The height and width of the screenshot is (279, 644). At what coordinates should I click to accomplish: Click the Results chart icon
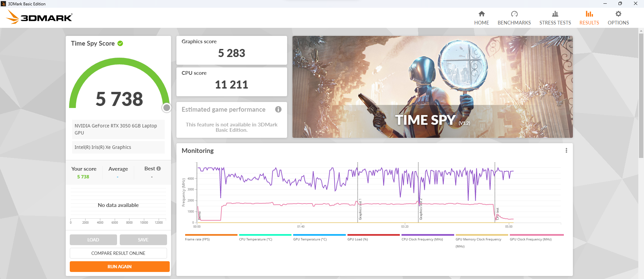[x=589, y=14]
